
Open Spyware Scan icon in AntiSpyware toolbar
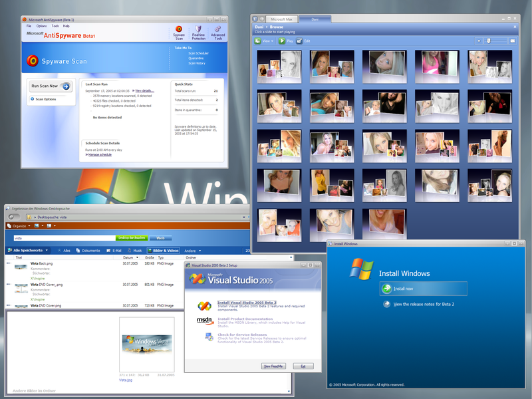point(179,31)
